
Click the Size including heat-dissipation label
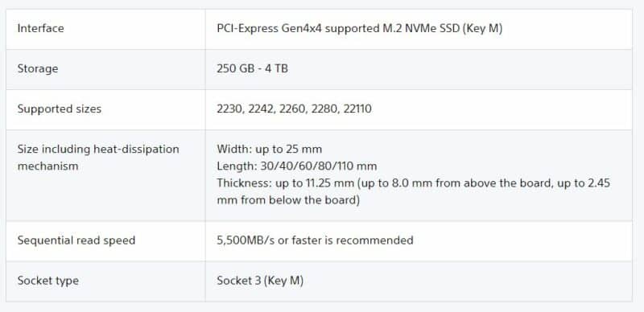[x=98, y=158]
